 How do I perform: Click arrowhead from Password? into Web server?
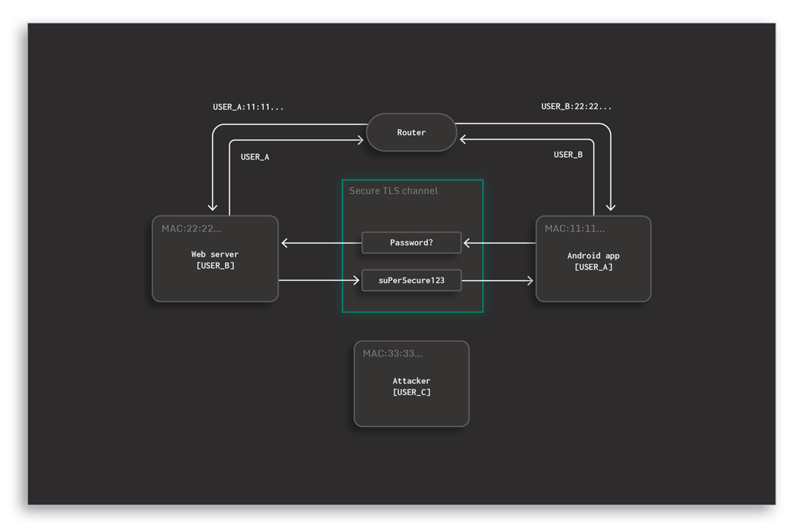pos(285,243)
